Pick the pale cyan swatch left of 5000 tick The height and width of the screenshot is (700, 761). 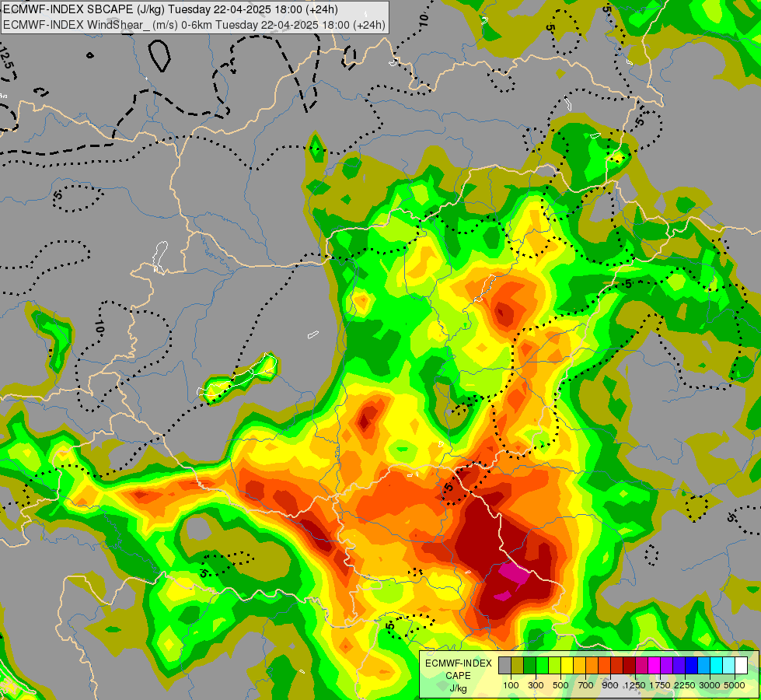click(729, 665)
